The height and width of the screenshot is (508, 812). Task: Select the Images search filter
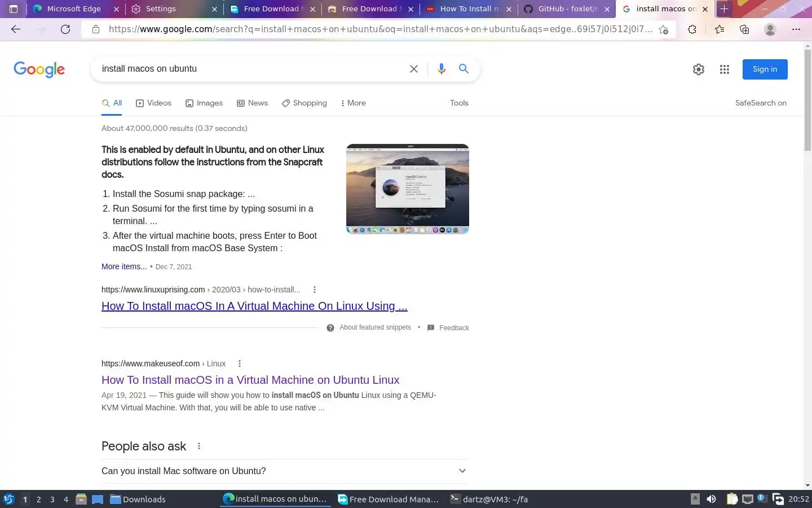coord(204,103)
